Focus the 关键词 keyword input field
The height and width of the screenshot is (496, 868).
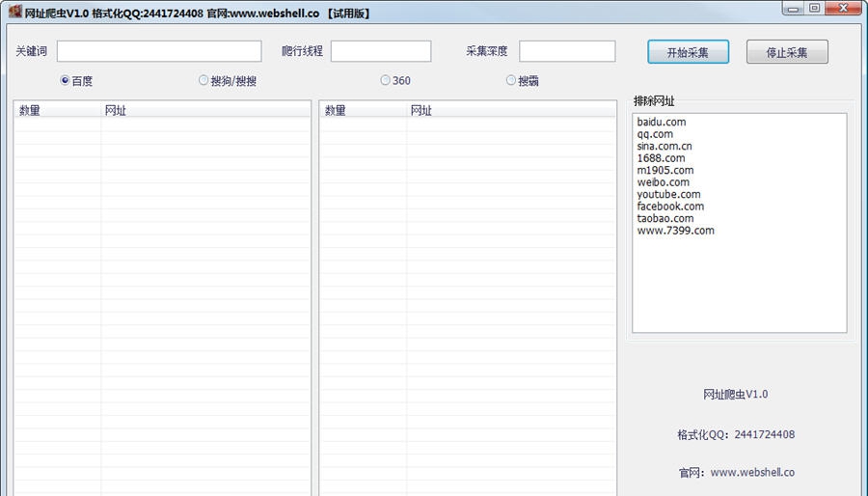[159, 51]
